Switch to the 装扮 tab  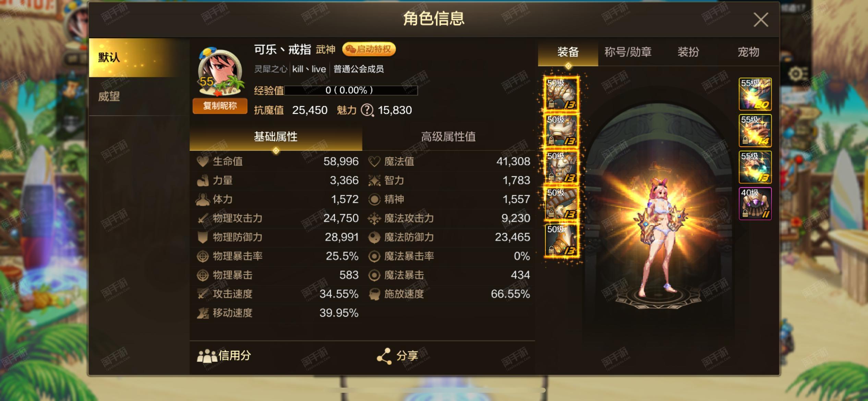(688, 52)
